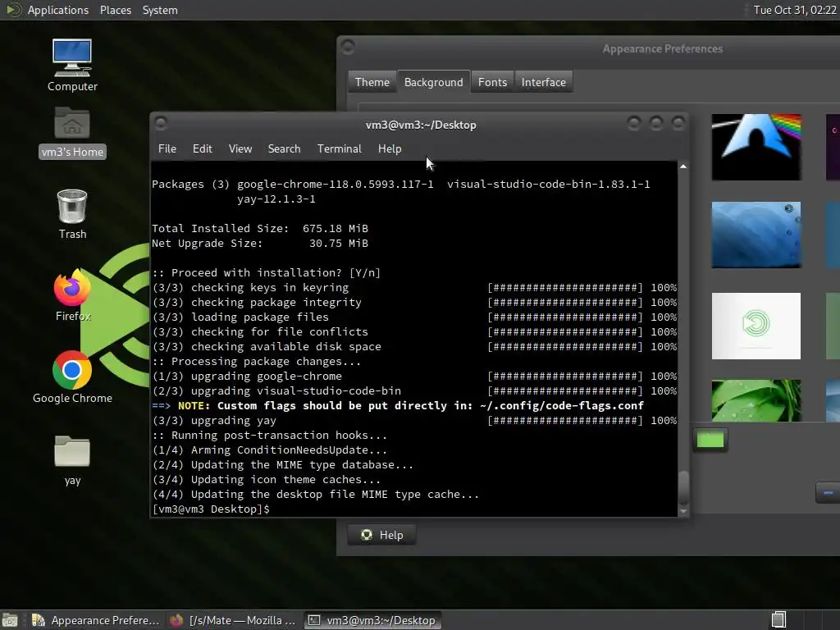840x630 pixels.
Task: Launch Firefox from the desktop
Action: (x=72, y=294)
